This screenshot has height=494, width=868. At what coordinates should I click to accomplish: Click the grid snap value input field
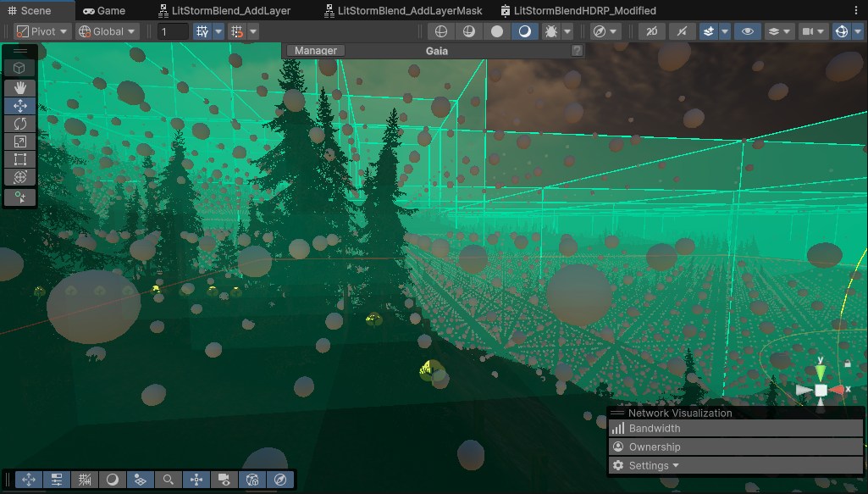pyautogui.click(x=173, y=31)
